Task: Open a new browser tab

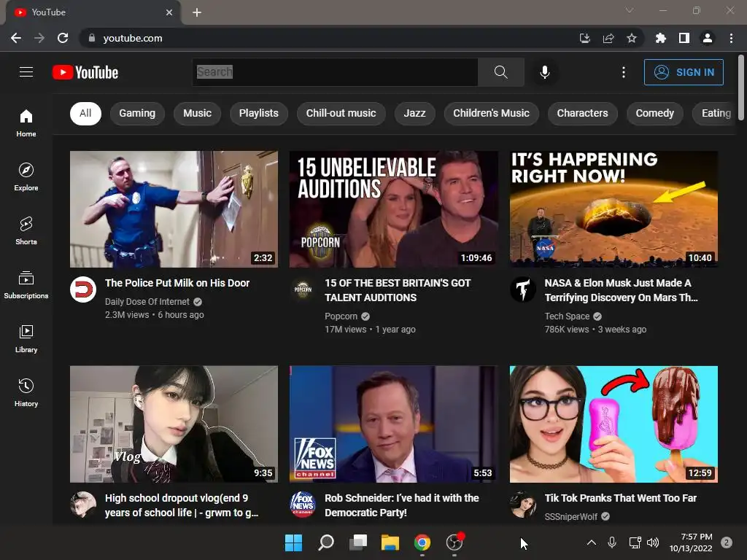Action: [x=197, y=12]
